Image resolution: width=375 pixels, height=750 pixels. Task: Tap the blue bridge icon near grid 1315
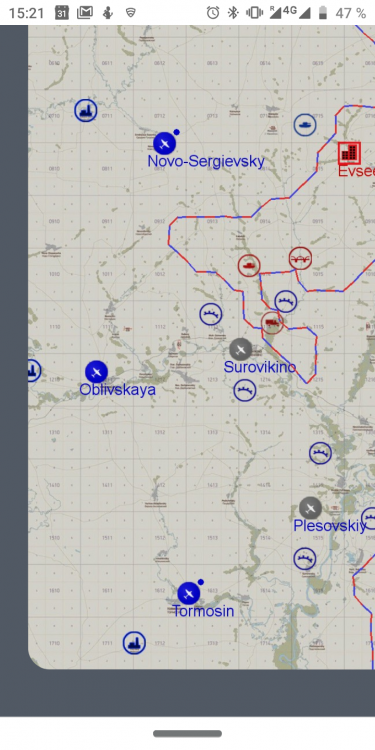(x=320, y=453)
